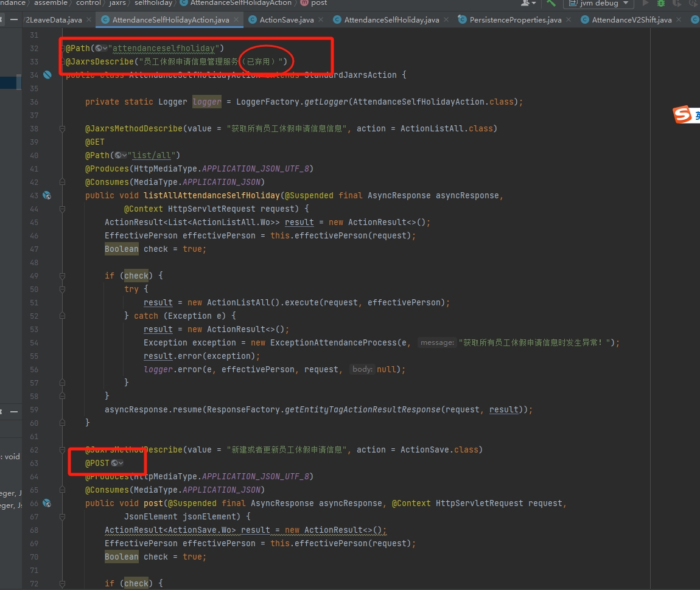700x590 pixels.
Task: Click the gutter icon on line 34
Action: point(47,75)
